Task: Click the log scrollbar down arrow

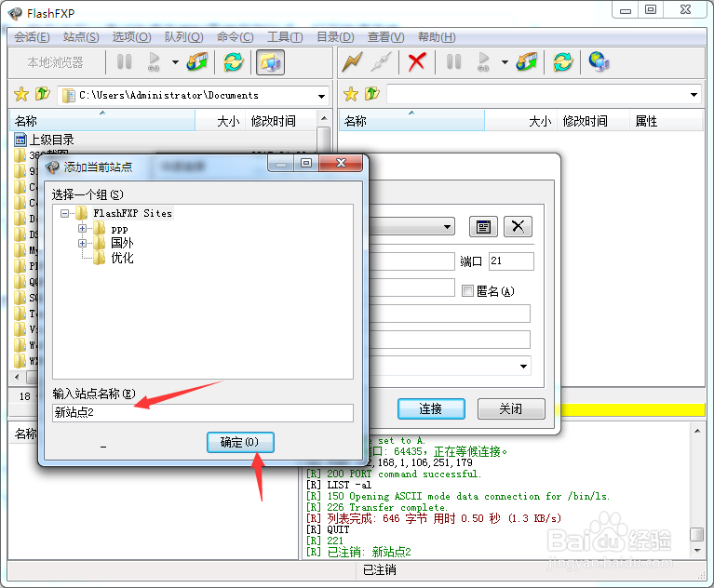Action: 697,550
